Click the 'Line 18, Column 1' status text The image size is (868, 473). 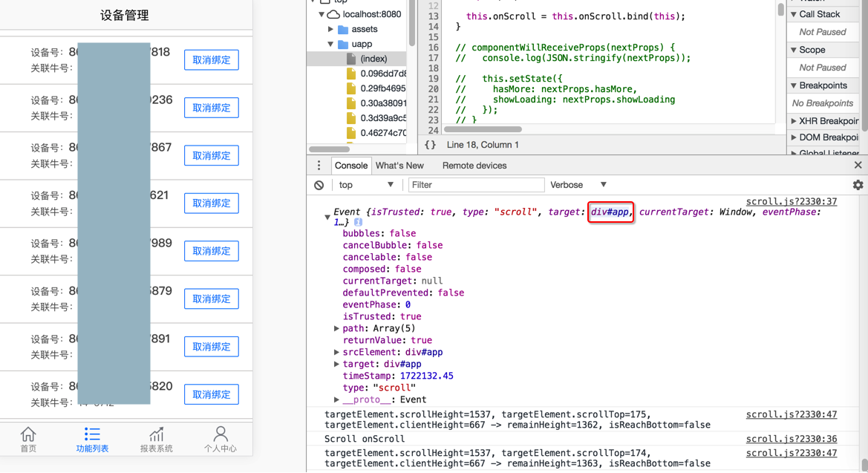click(x=483, y=145)
